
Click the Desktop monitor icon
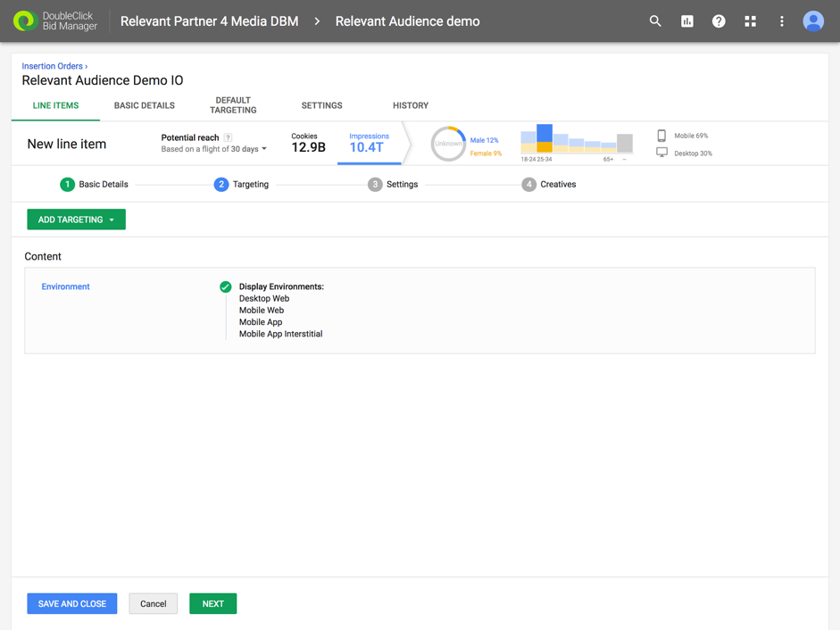click(x=661, y=153)
